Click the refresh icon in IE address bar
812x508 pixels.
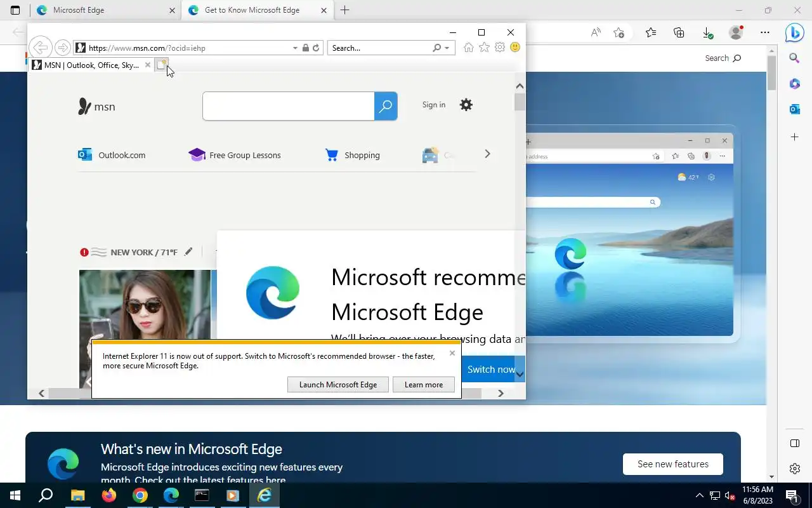[x=316, y=48]
